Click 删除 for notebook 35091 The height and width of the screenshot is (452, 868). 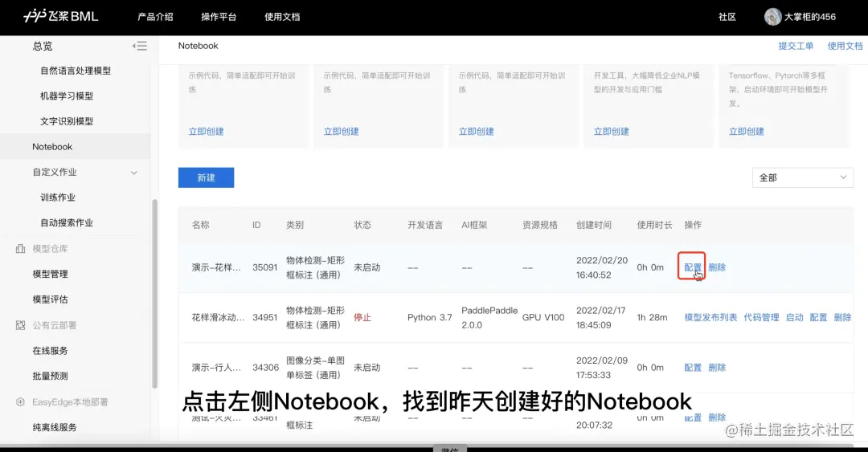tap(717, 267)
